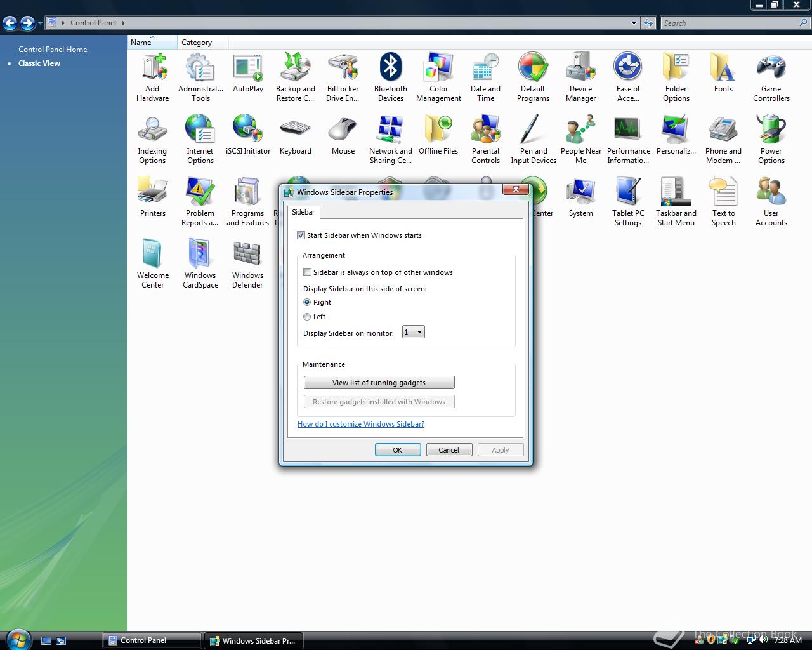The width and height of the screenshot is (812, 650).
Task: Open Default Programs
Action: pyautogui.click(x=534, y=77)
